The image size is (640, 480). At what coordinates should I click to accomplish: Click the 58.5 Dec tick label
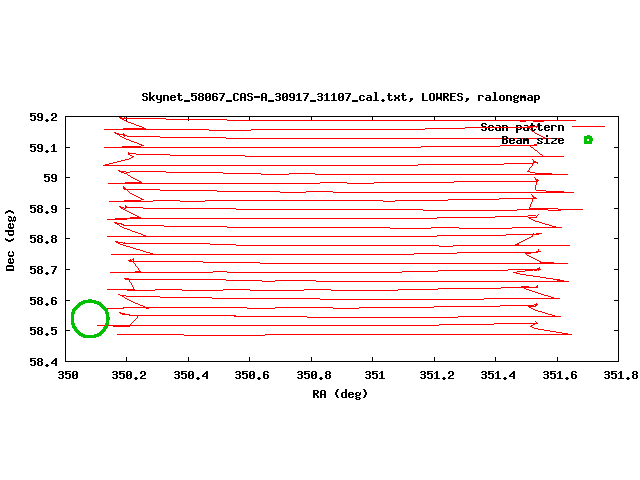click(x=43, y=331)
